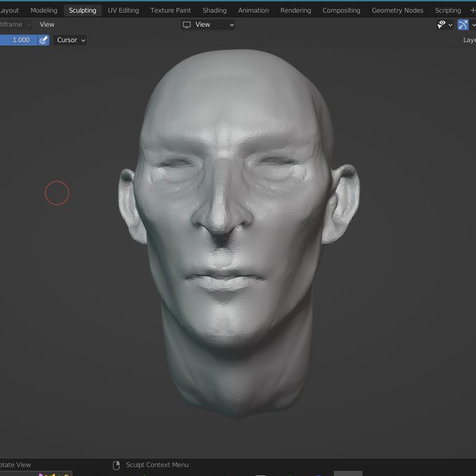Go to the Shading workspace tab
The height and width of the screenshot is (476, 476).
point(214,10)
